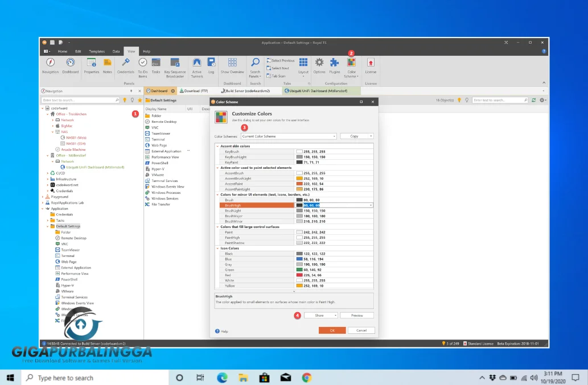The width and height of the screenshot is (588, 385).
Task: Open the Help ribbon tab
Action: click(x=147, y=51)
